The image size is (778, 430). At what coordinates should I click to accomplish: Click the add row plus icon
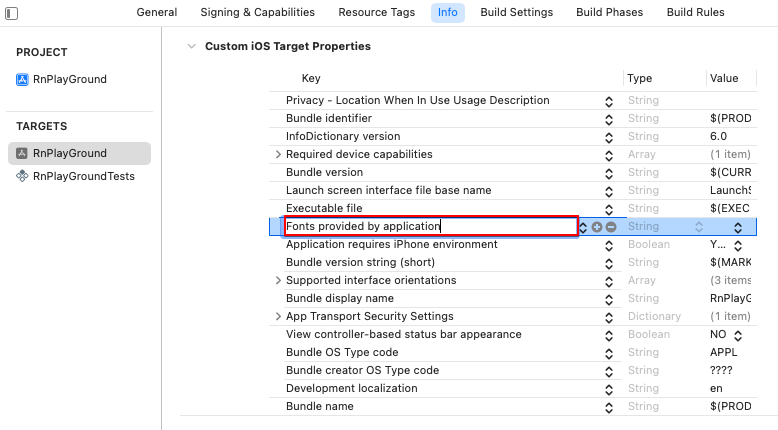(597, 227)
